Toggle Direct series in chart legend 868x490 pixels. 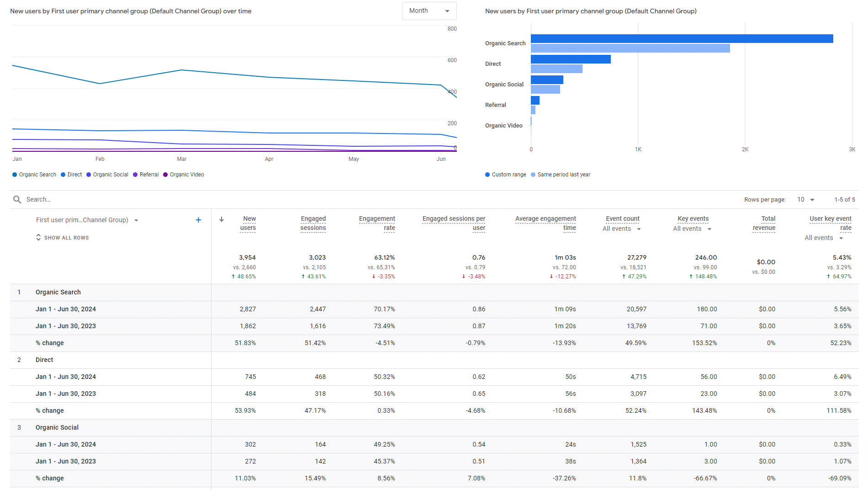point(63,175)
